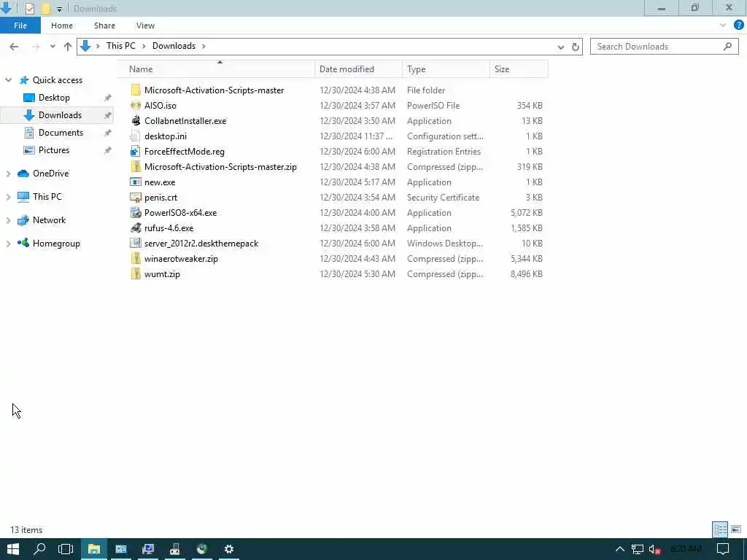Image resolution: width=747 pixels, height=560 pixels.
Task: Click the Microsoft-Activation-Scripts-master folder icon
Action: (136, 90)
